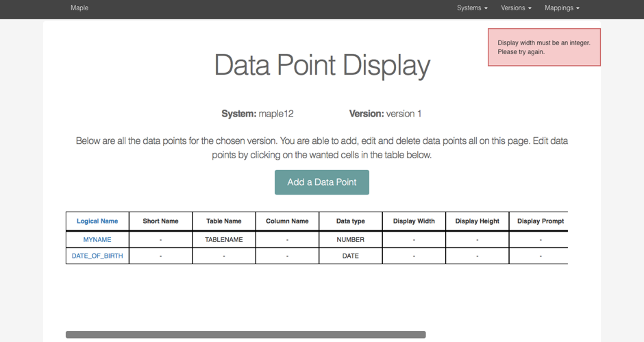The image size is (644, 342).
Task: Click Short Name cell for MYNAME row
Action: pos(160,240)
